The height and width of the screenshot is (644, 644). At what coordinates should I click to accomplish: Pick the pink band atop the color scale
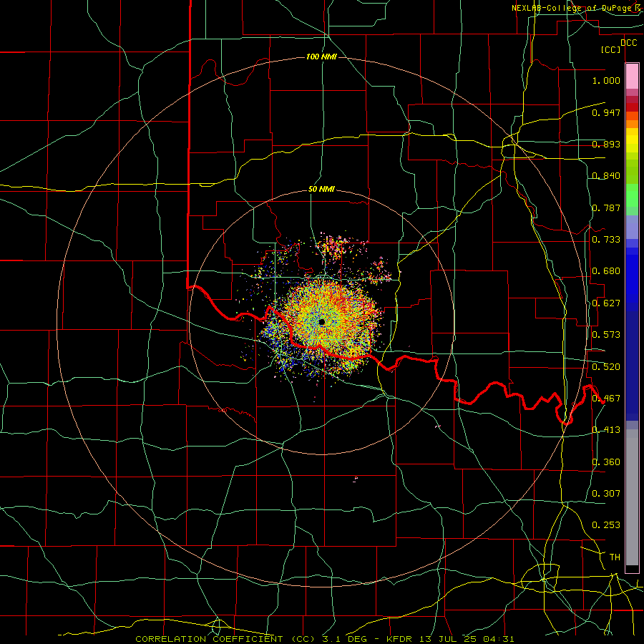pos(632,77)
